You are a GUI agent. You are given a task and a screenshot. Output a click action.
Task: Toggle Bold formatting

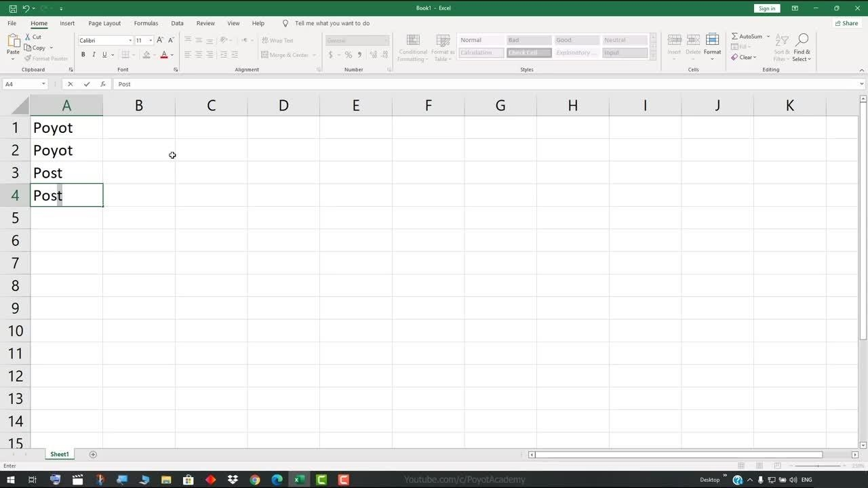pos(83,55)
